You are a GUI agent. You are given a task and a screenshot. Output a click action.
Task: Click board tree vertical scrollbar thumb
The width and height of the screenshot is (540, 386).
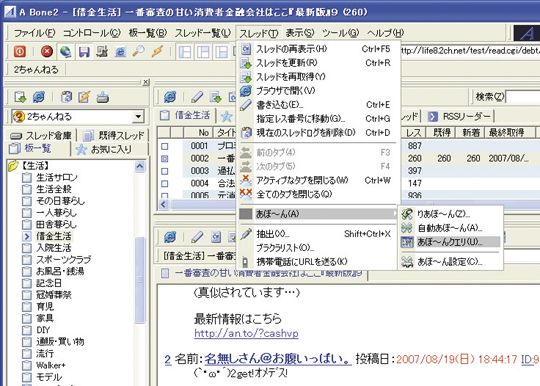[140, 280]
